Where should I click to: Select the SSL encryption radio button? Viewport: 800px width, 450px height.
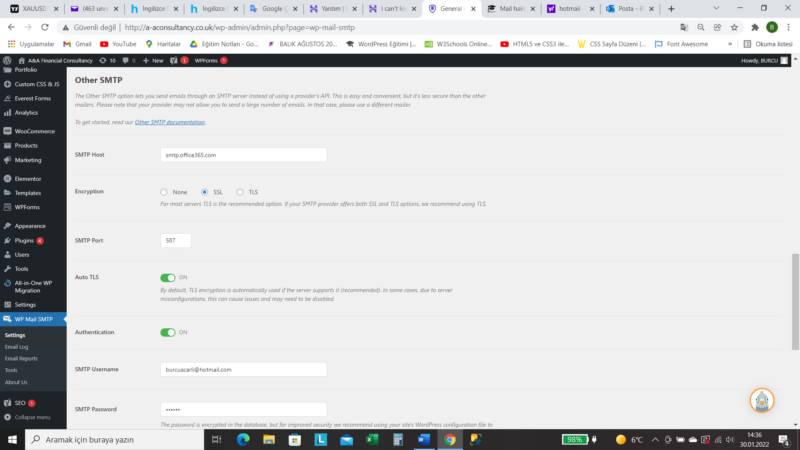pyautogui.click(x=204, y=192)
